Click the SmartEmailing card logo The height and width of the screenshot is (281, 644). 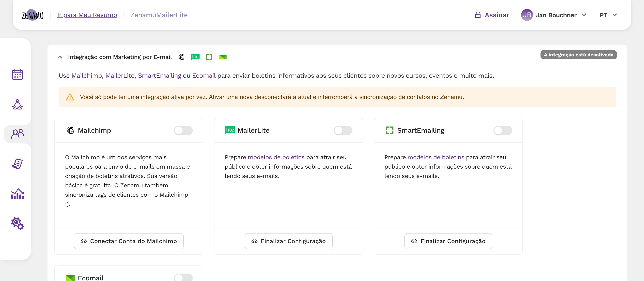[390, 130]
